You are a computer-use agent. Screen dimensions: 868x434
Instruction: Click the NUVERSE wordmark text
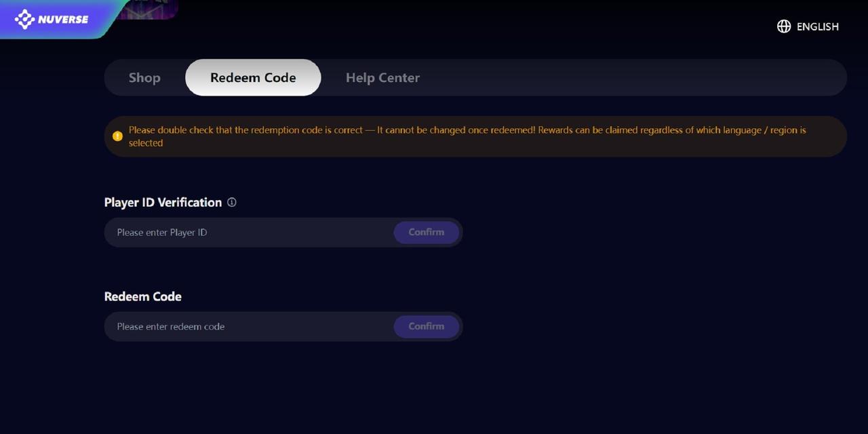(63, 20)
